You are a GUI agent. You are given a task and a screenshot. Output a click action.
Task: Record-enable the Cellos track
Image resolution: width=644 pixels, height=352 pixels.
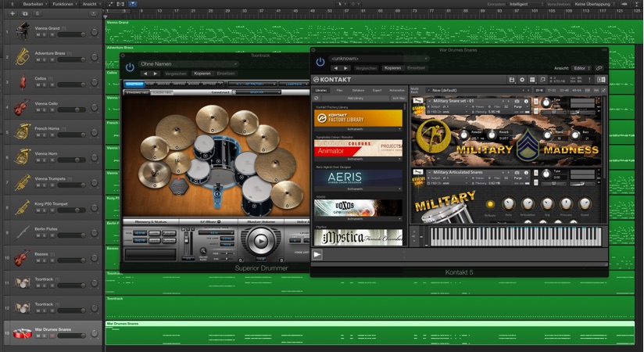[x=52, y=85]
